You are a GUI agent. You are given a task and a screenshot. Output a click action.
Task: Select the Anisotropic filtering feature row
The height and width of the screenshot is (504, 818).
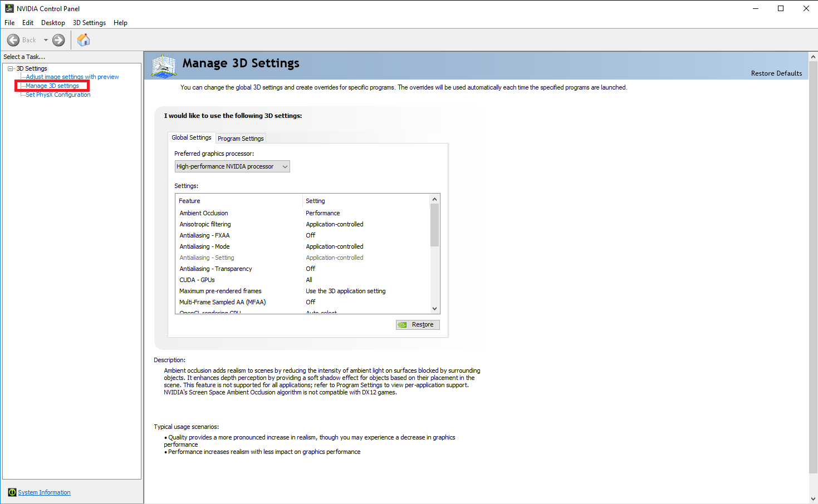pyautogui.click(x=303, y=224)
